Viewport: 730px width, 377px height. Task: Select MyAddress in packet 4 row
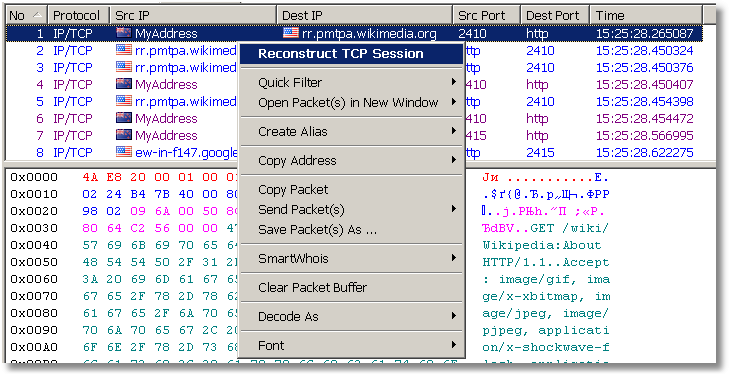166,85
